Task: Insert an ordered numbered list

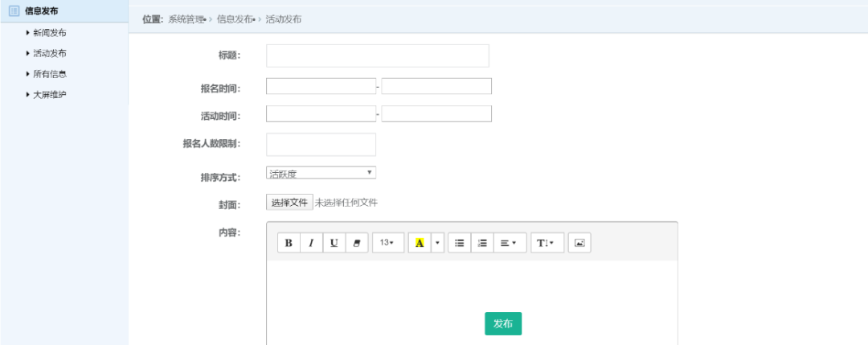Action: tap(482, 243)
